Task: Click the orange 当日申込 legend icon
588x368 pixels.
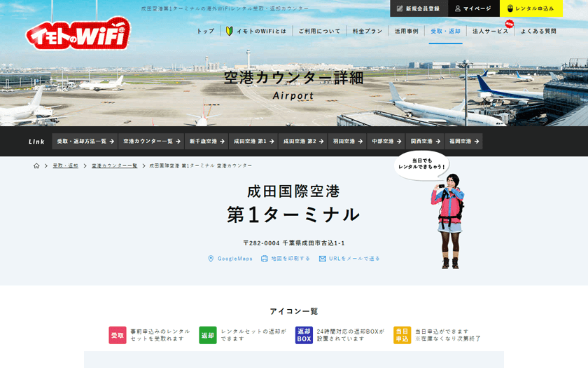Action: [402, 335]
